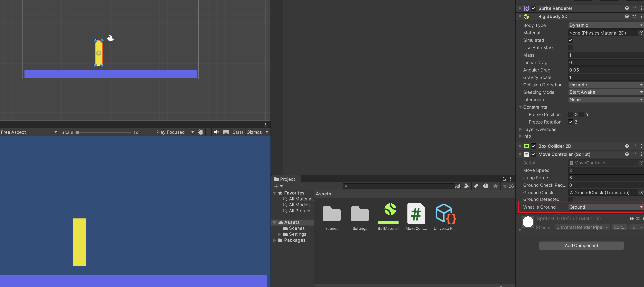Disable the Box Collider 2D checkbox
Screen dimensions: 644x287
533,146
